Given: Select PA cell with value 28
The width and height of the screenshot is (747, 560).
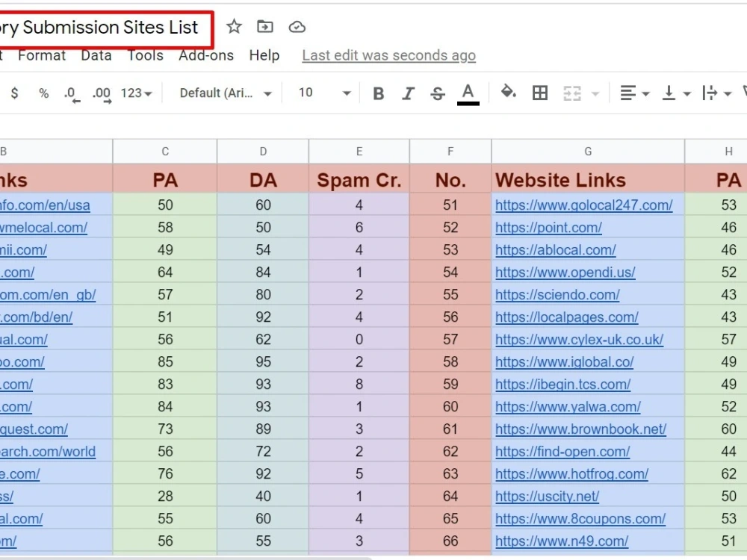Looking at the screenshot, I should (165, 497).
